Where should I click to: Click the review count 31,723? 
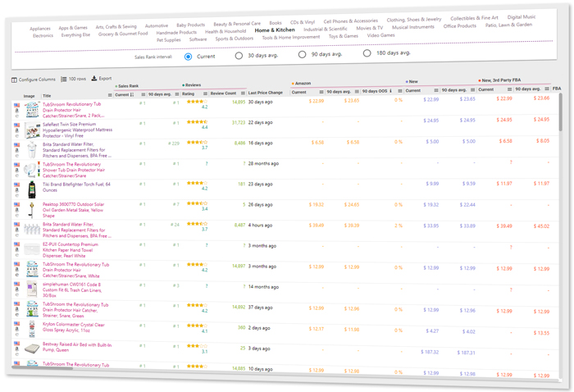[239, 123]
